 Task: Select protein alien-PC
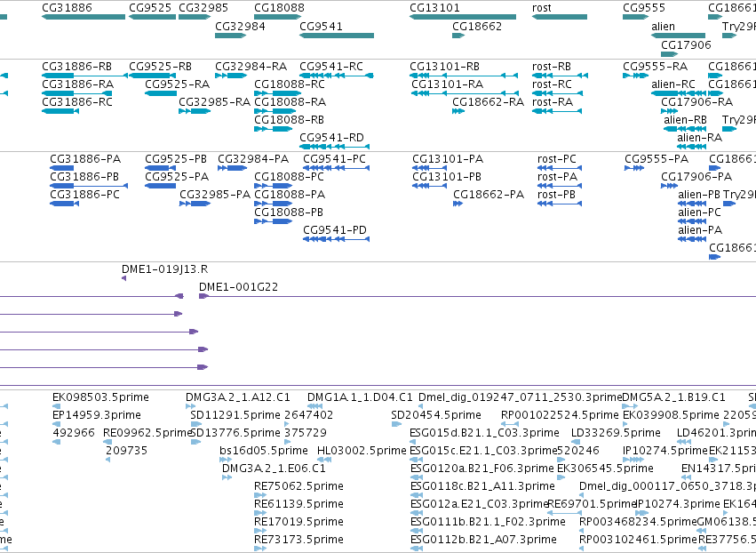click(x=692, y=221)
